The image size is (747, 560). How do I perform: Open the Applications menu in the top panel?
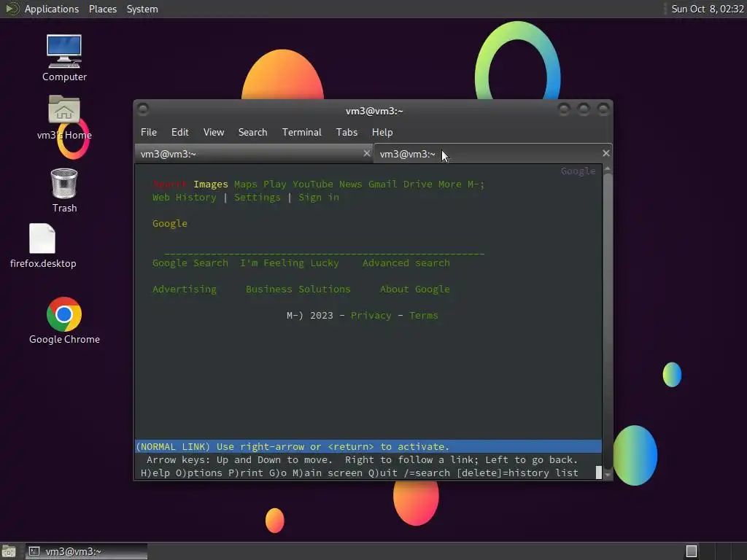(52, 9)
